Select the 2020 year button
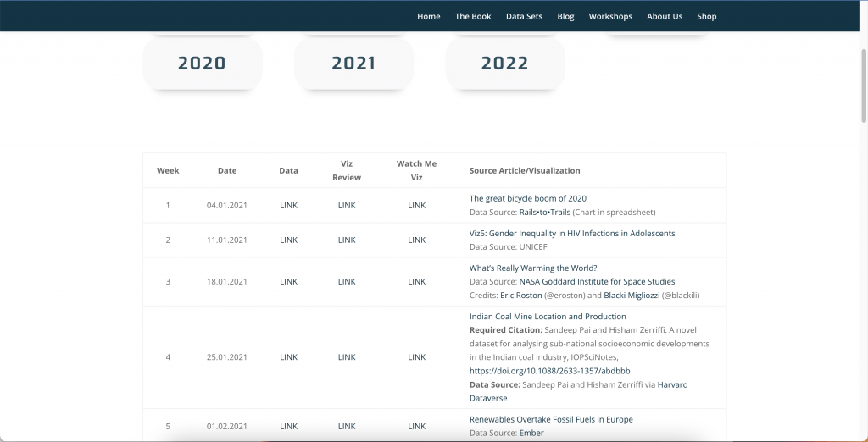This screenshot has width=868, height=442. tap(202, 64)
